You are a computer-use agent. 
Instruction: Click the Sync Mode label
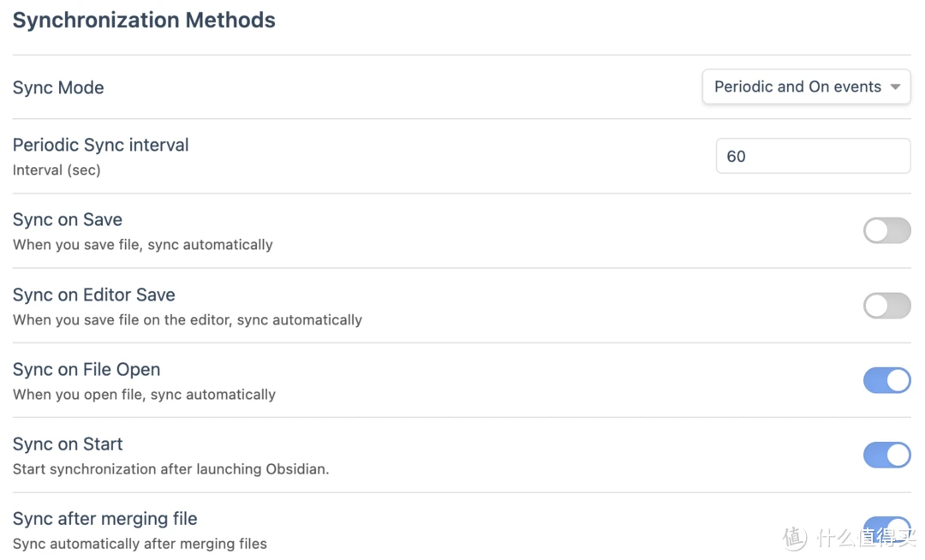click(x=58, y=87)
